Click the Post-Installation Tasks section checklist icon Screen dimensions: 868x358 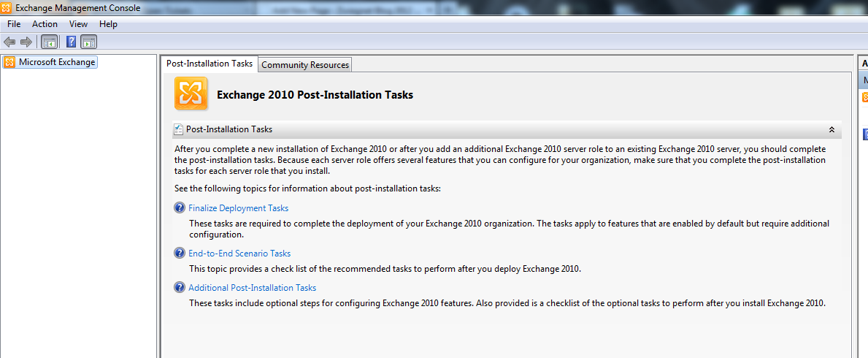(178, 129)
